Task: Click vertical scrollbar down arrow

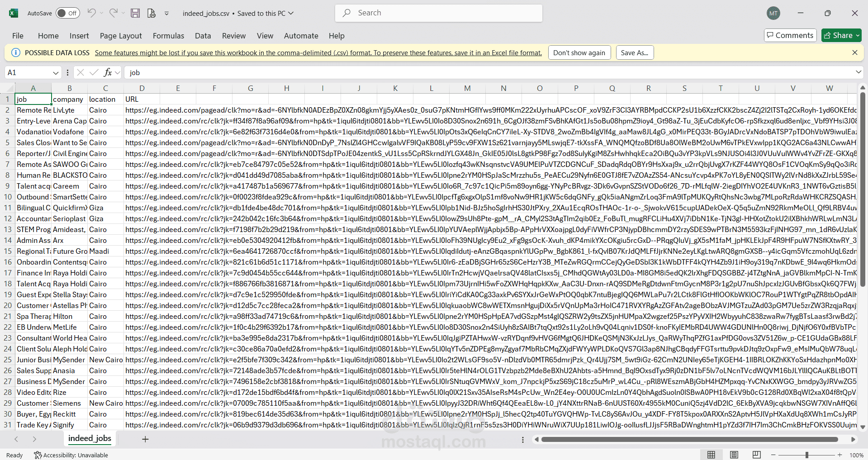Action: (x=863, y=427)
